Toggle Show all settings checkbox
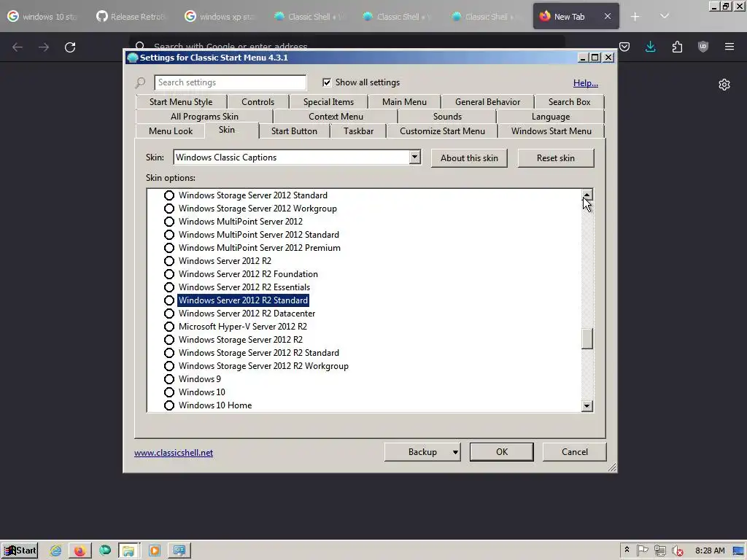Viewport: 747px width, 560px height. 327,82
